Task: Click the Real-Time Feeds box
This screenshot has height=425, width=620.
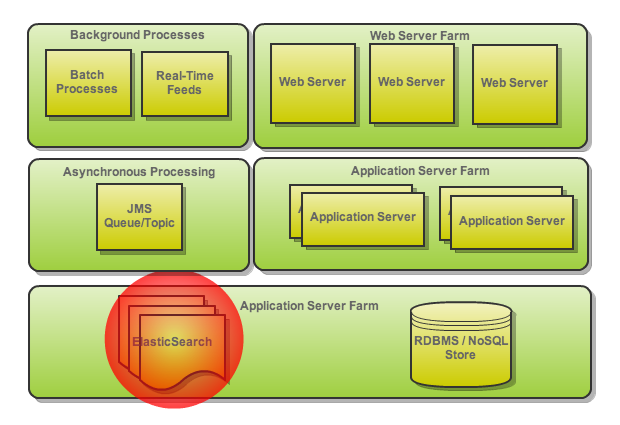Action: coord(185,83)
